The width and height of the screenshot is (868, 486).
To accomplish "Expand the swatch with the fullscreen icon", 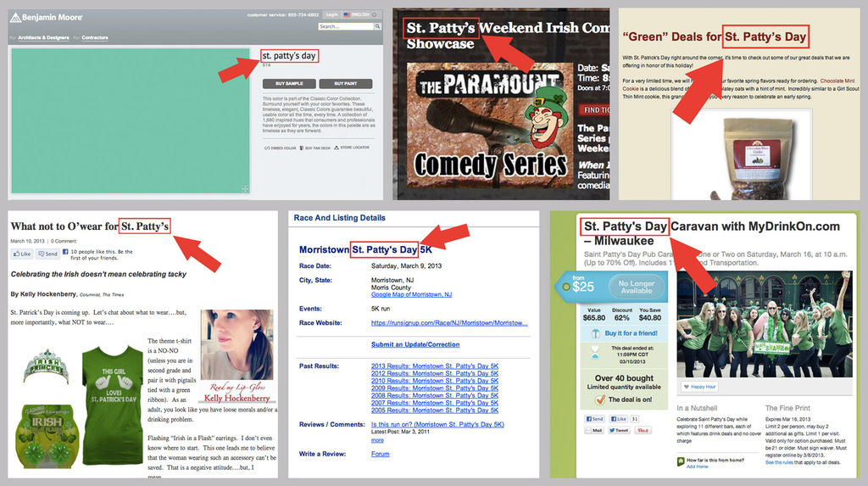I will 245,189.
